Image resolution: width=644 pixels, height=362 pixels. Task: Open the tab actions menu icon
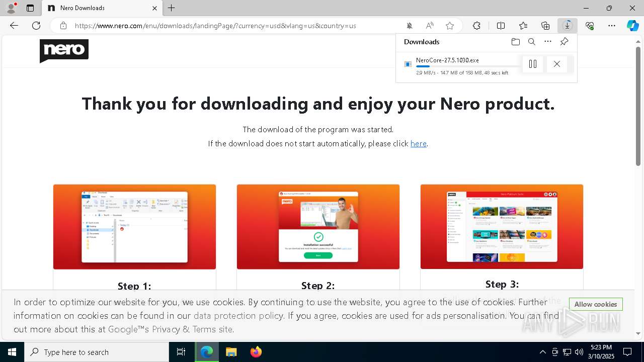click(30, 8)
